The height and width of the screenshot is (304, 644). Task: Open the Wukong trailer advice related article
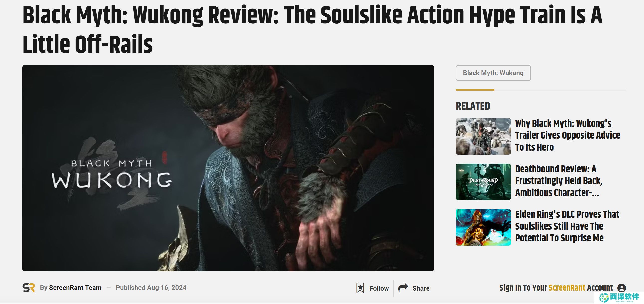coord(567,135)
